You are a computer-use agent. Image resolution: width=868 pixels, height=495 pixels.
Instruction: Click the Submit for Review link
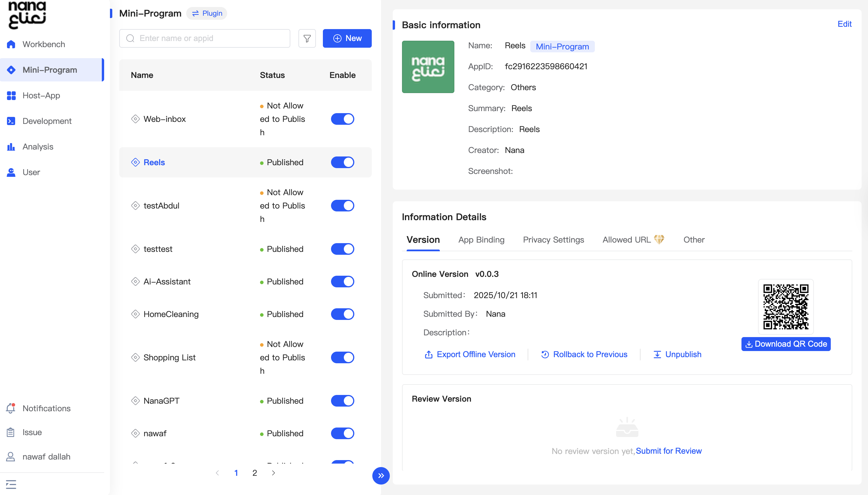click(x=668, y=451)
